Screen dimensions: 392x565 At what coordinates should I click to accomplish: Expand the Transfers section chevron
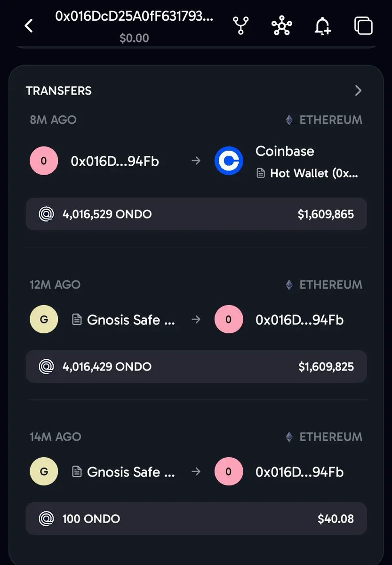pos(359,90)
